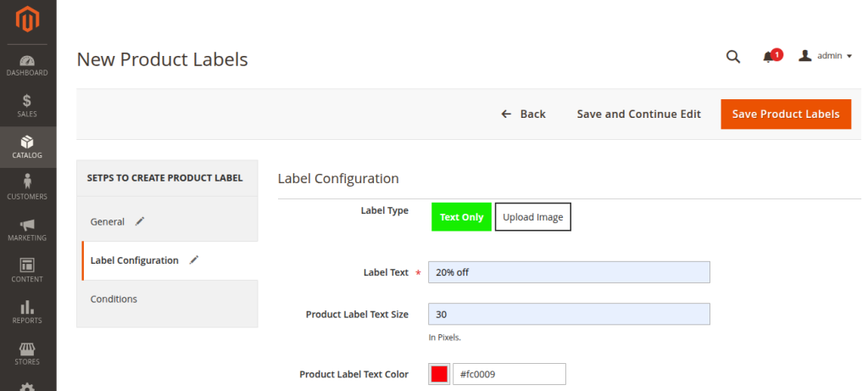Screen dimensions: 868x391
Task: Expand the admin account dropdown
Action: [x=826, y=56]
